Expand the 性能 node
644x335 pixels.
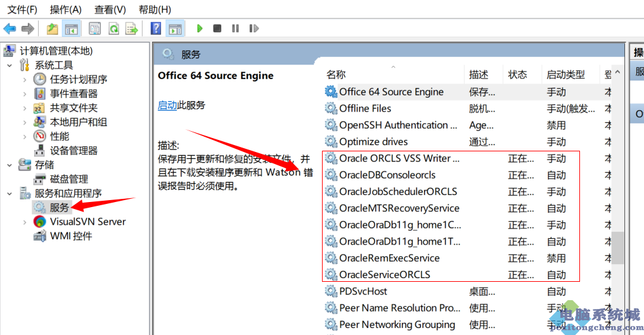tap(25, 136)
